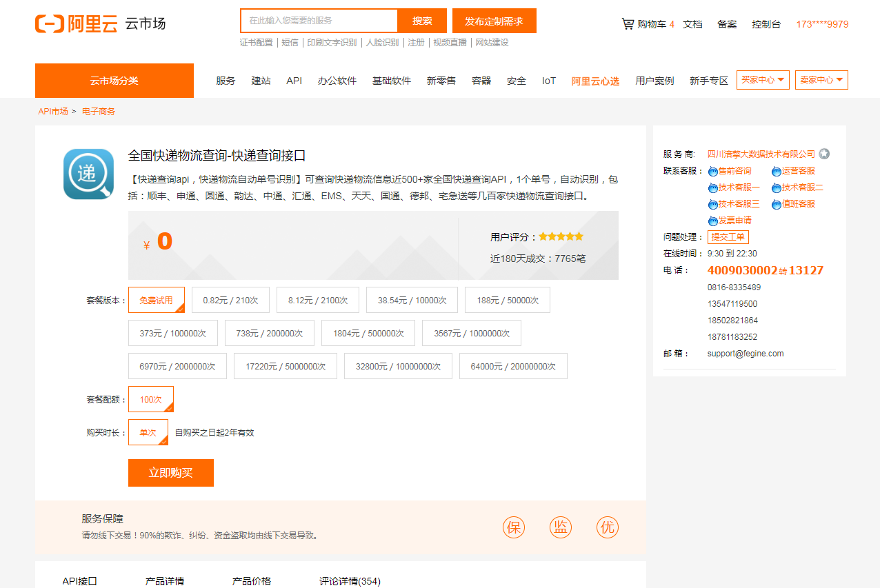Choose the 6970元 / 2000000次 package
The image size is (880, 588).
click(x=177, y=366)
